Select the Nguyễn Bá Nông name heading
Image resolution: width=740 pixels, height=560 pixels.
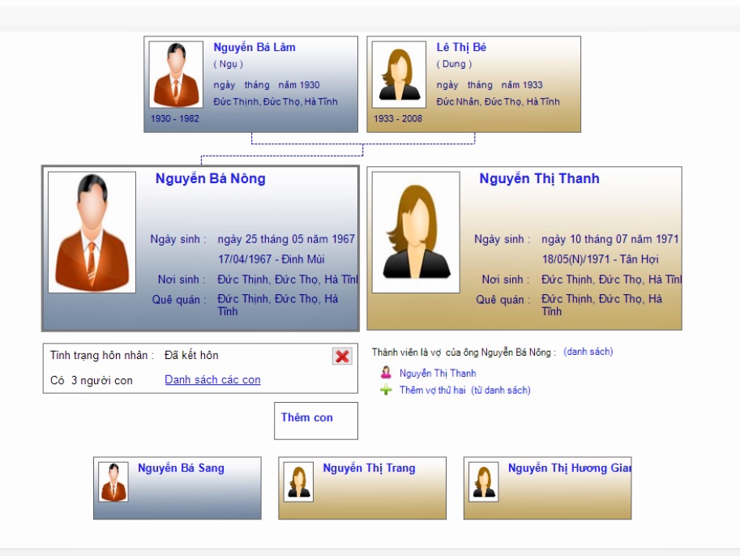coord(211,178)
